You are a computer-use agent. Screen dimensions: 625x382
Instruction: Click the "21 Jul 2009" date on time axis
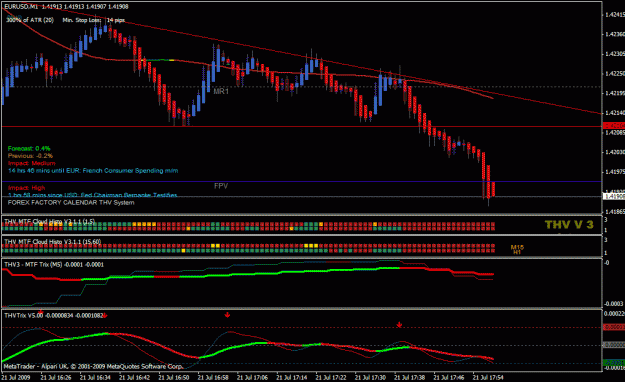(16, 377)
